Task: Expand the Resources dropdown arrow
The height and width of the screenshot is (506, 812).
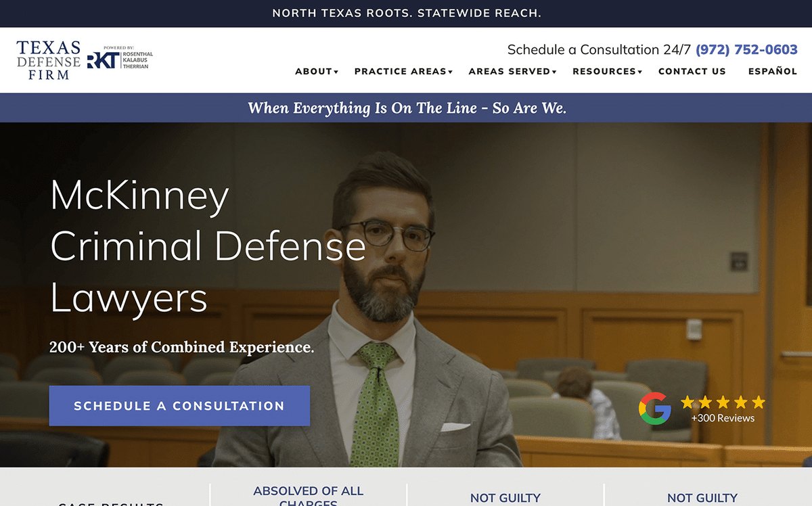Action: tap(640, 72)
